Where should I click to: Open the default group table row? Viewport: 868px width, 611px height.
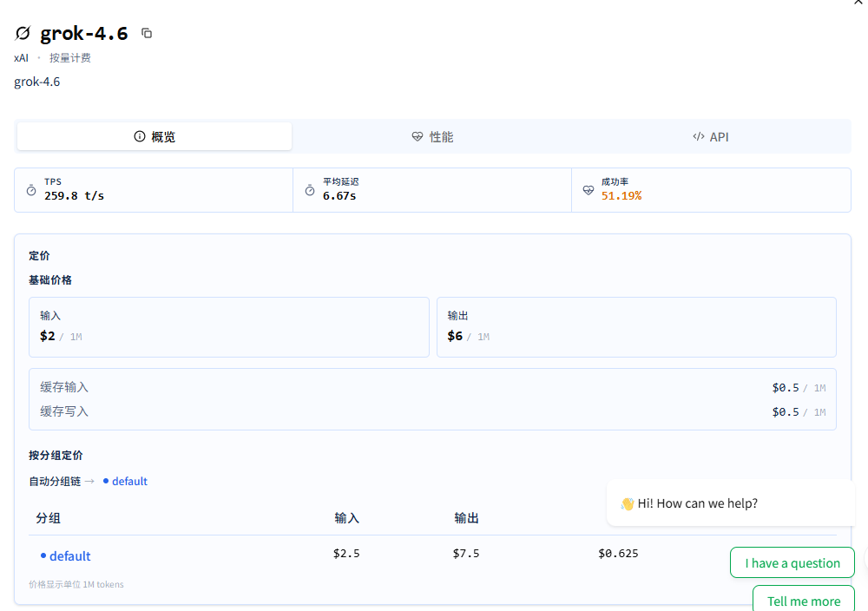432,555
